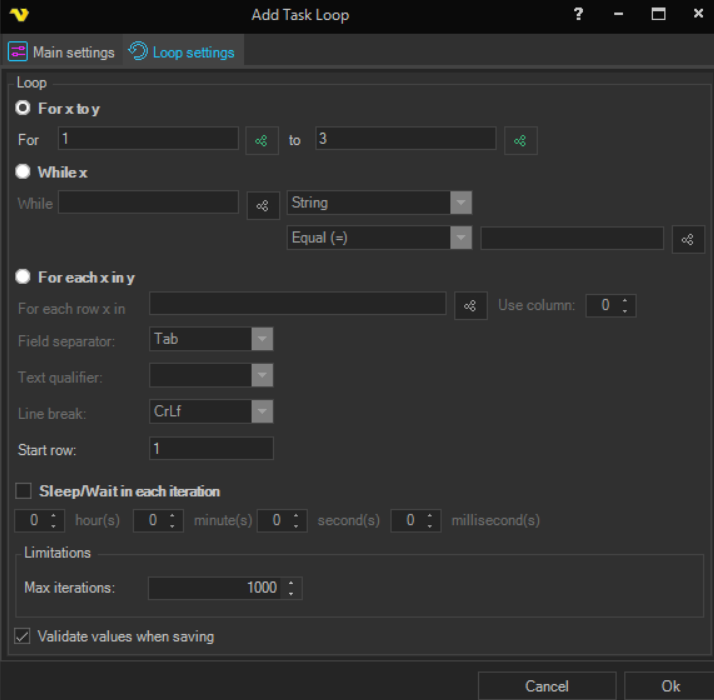Select the 'For x to y' radio option
Image resolution: width=714 pixels, height=700 pixels.
pyautogui.click(x=23, y=108)
